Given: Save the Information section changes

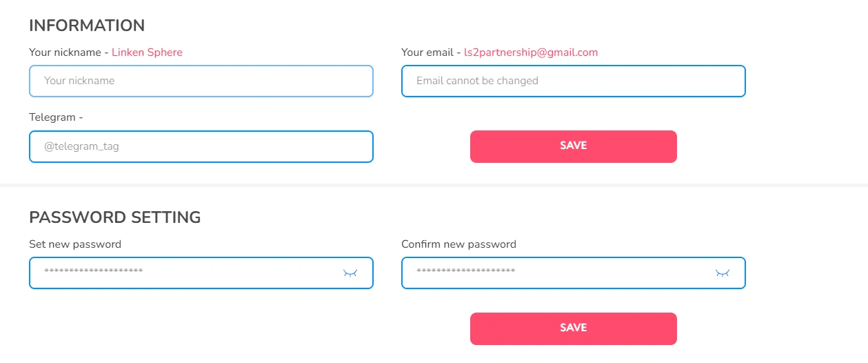Looking at the screenshot, I should [573, 146].
